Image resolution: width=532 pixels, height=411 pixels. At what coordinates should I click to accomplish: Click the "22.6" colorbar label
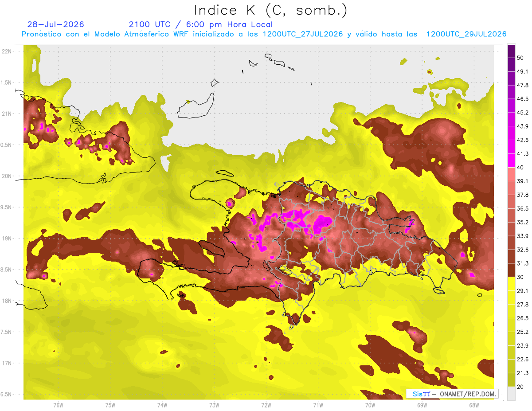click(523, 360)
